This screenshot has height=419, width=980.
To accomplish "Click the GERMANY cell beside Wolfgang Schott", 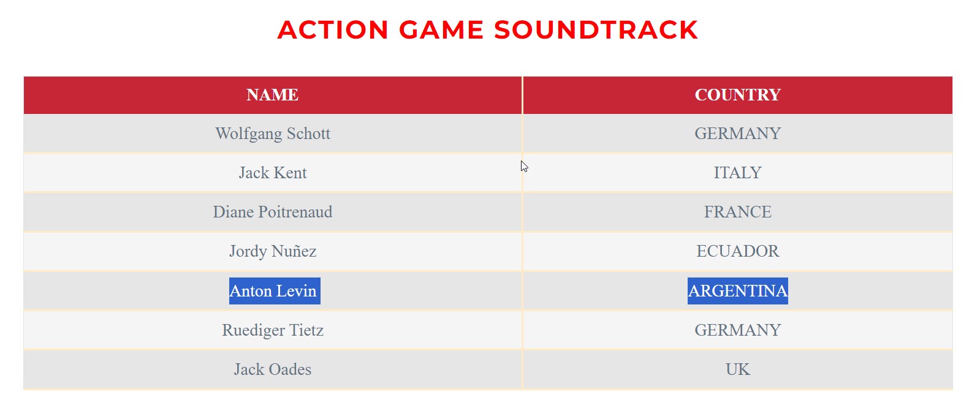I will coord(737,134).
